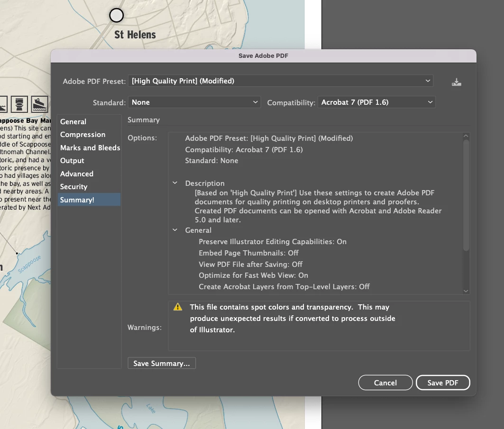Click the Save Summary... button
The width and height of the screenshot is (504, 429).
[162, 363]
